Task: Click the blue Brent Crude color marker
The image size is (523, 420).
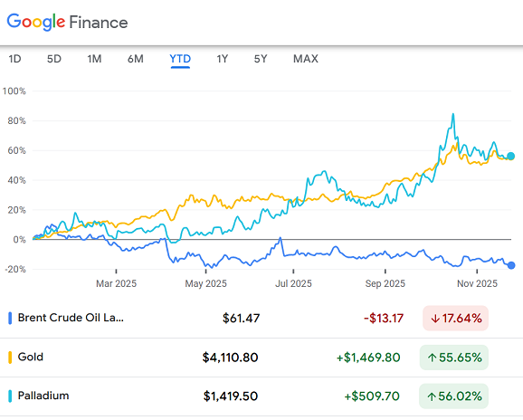Action: pos(10,319)
